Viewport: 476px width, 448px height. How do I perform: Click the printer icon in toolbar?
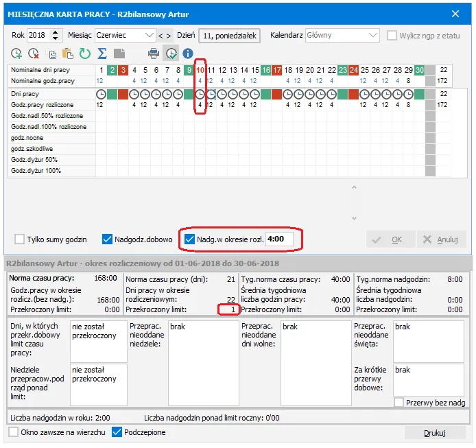pyautogui.click(x=154, y=54)
